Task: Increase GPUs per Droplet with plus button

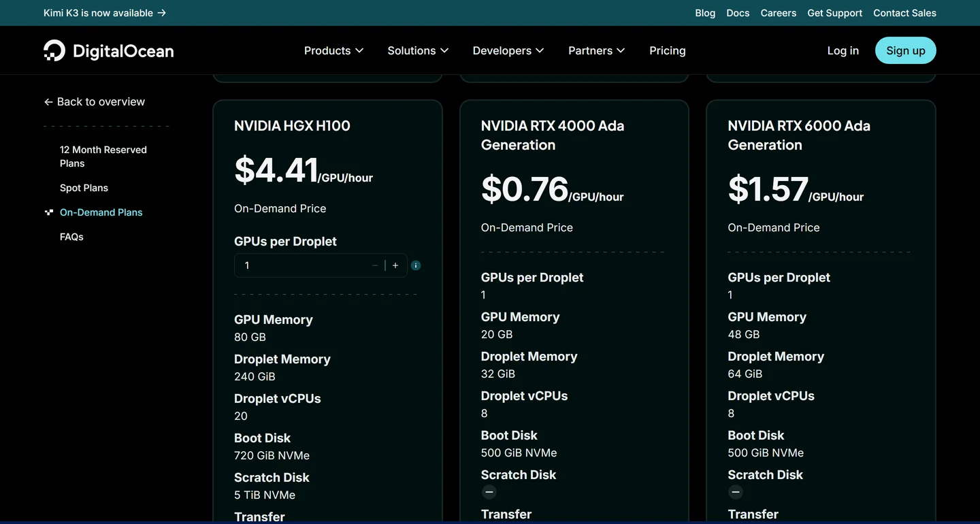Action: coord(395,265)
